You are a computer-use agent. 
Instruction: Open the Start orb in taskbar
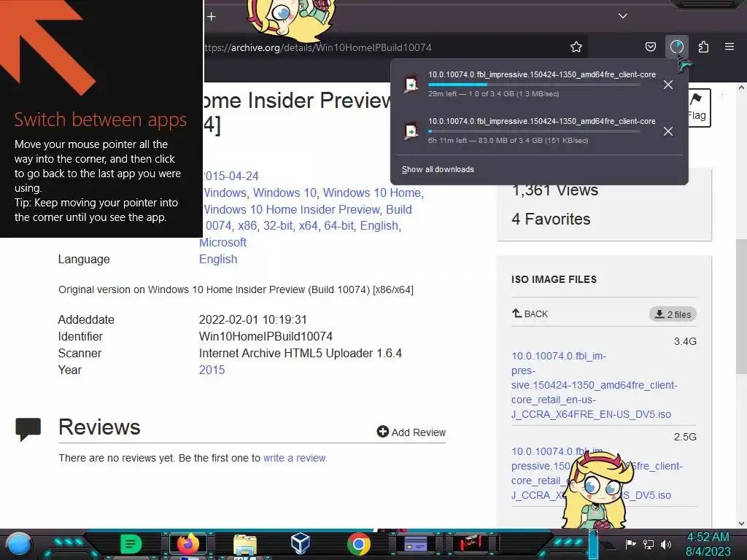pyautogui.click(x=20, y=545)
